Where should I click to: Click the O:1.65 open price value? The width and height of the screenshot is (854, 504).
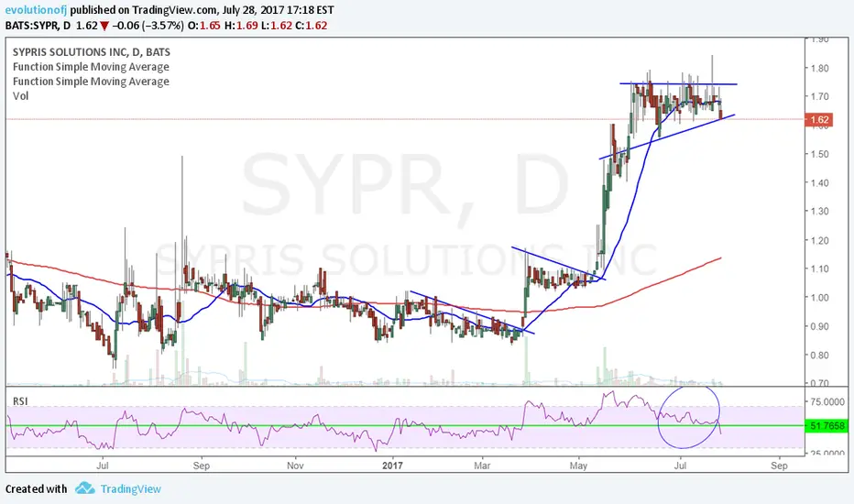204,25
